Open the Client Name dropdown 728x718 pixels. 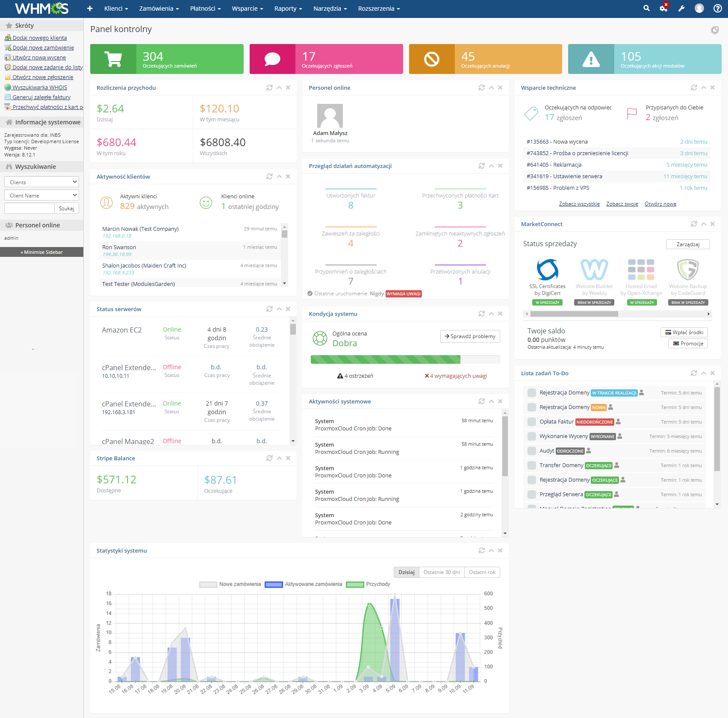click(x=41, y=195)
